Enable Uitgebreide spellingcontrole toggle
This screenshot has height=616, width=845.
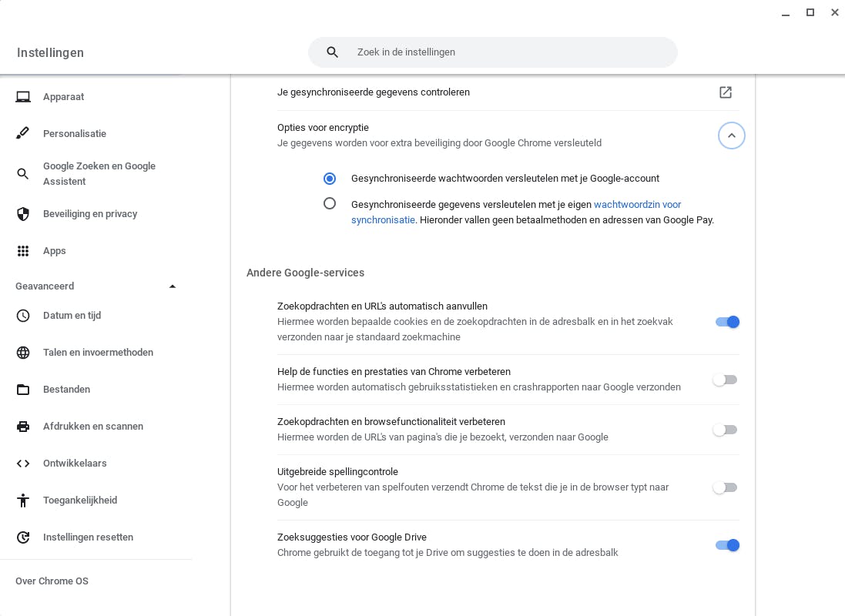tap(725, 487)
